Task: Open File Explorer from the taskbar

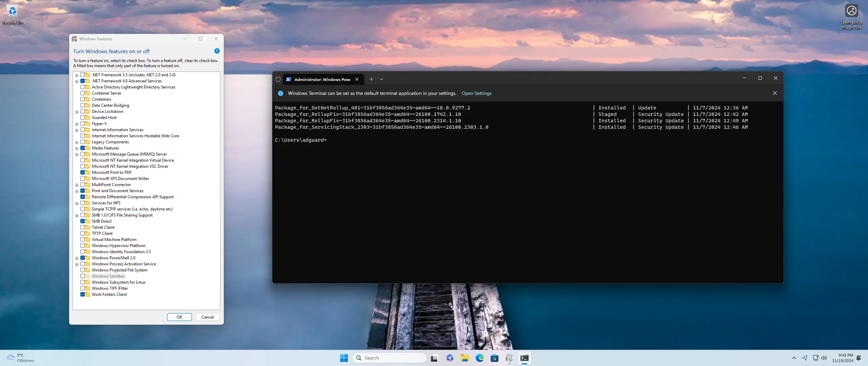Action: point(465,358)
